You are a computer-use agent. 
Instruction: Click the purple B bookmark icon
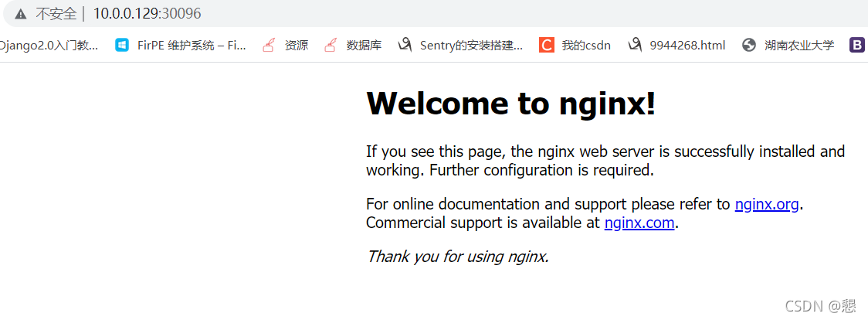[857, 46]
